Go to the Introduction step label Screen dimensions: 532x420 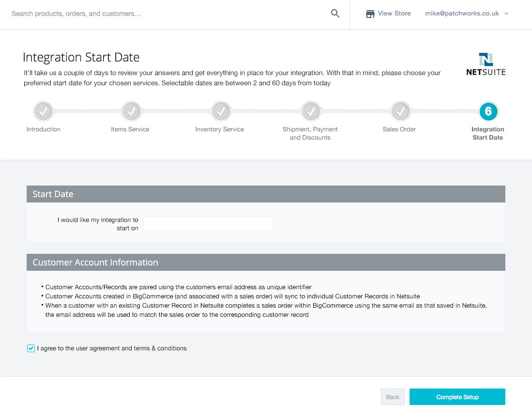pyautogui.click(x=44, y=129)
